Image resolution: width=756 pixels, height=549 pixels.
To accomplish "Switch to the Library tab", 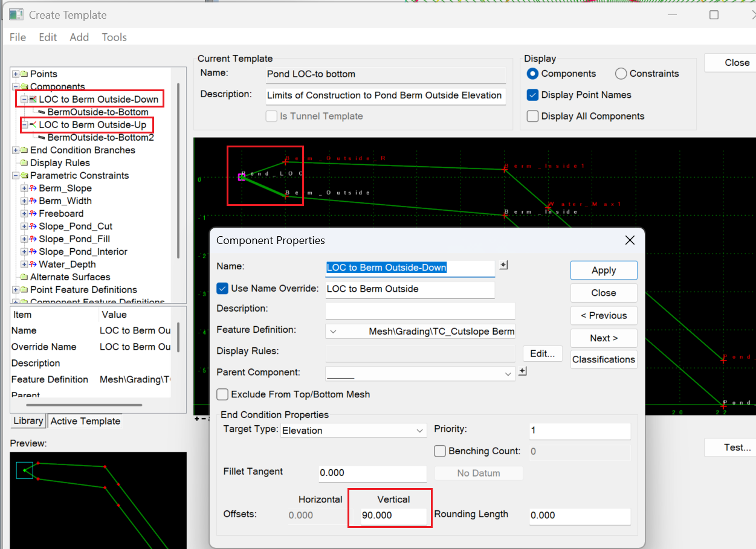I will click(x=28, y=421).
